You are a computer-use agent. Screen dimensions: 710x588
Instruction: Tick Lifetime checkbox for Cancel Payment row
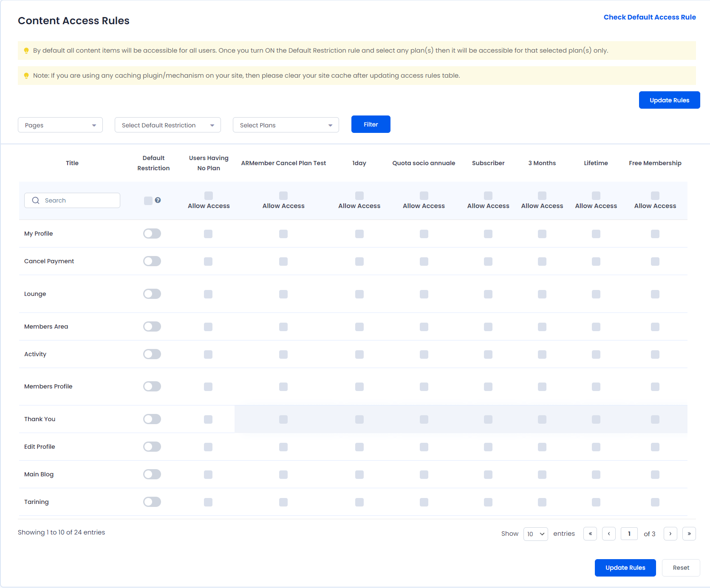(596, 262)
